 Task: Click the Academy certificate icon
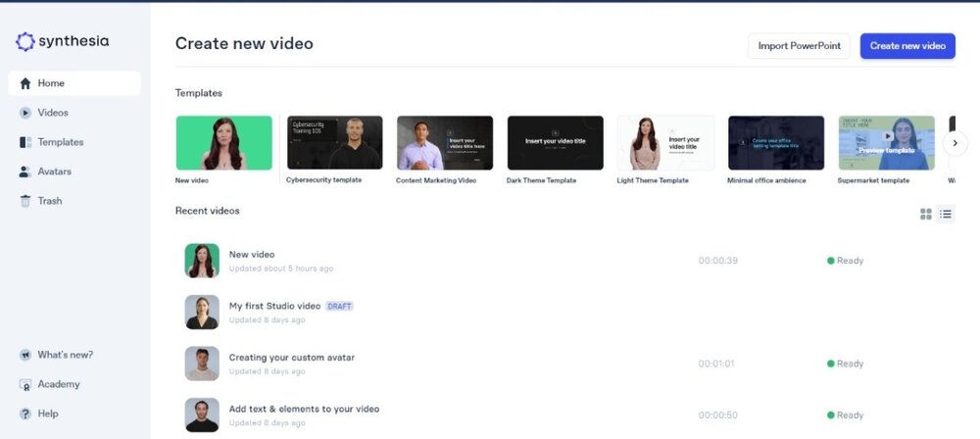click(x=25, y=384)
